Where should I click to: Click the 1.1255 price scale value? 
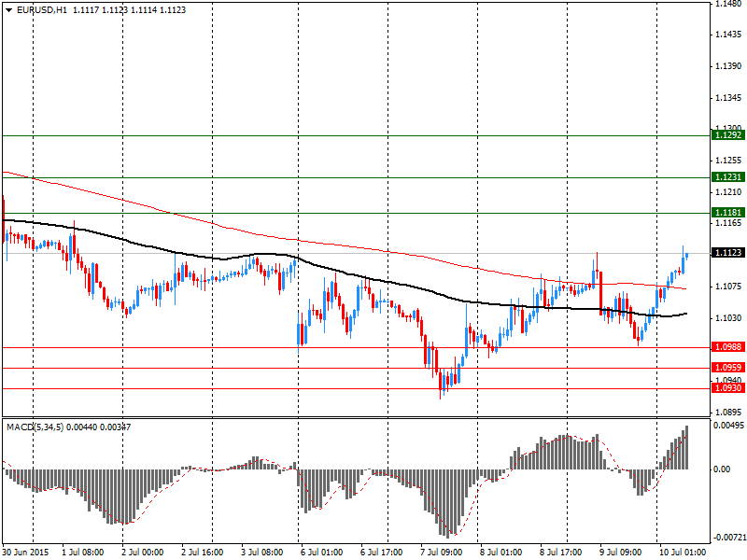tap(729, 161)
